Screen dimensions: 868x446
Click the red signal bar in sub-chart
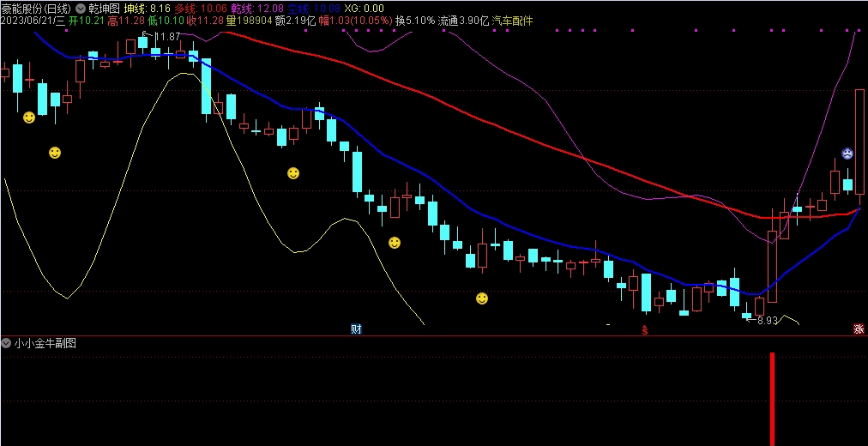point(772,399)
